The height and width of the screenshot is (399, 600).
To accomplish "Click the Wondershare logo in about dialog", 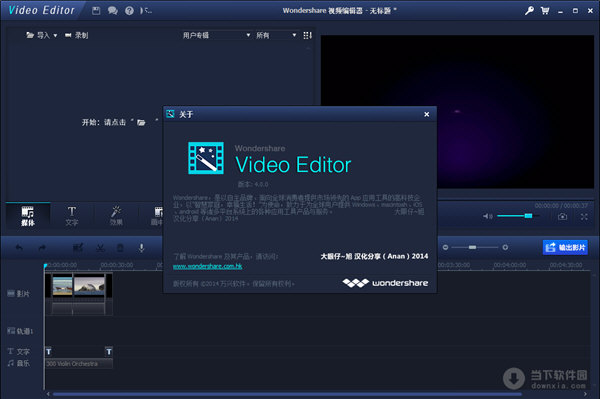I will pos(385,283).
